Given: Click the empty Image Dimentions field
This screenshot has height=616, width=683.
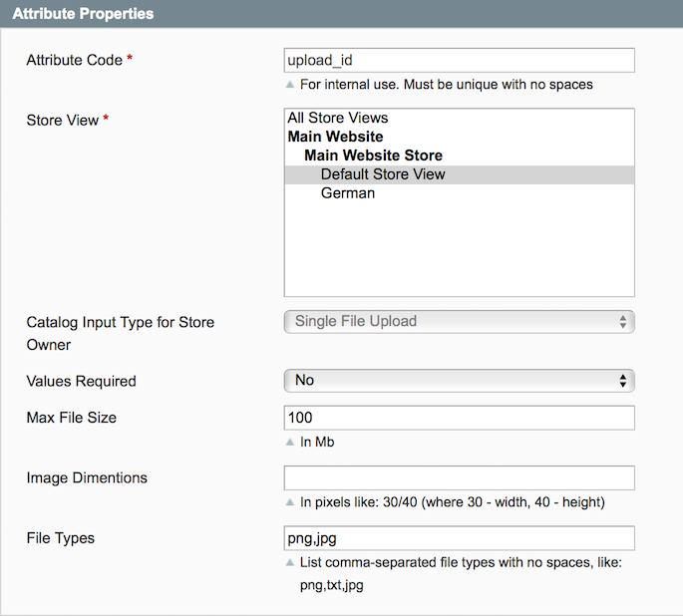Looking at the screenshot, I should (459, 477).
